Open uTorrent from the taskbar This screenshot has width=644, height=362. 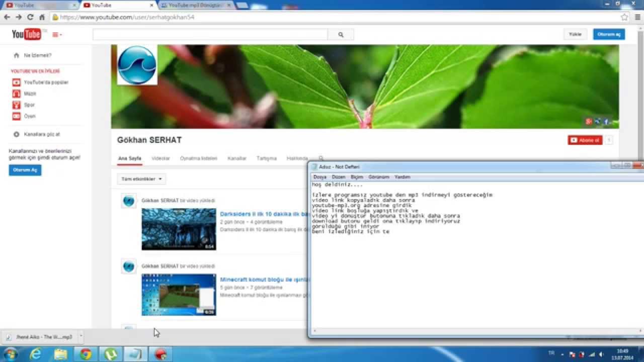tap(110, 354)
